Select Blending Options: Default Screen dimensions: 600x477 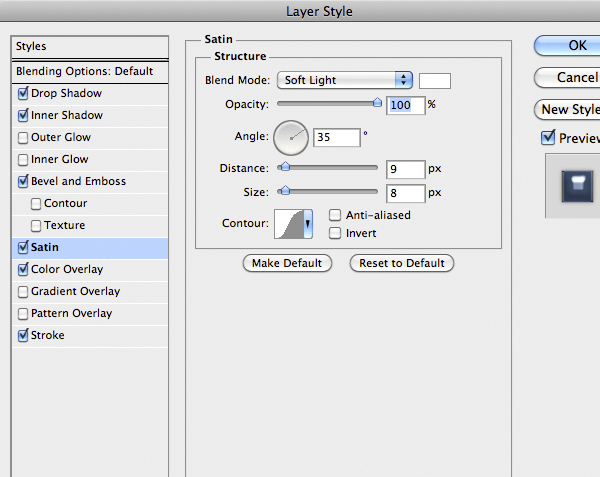(x=85, y=71)
